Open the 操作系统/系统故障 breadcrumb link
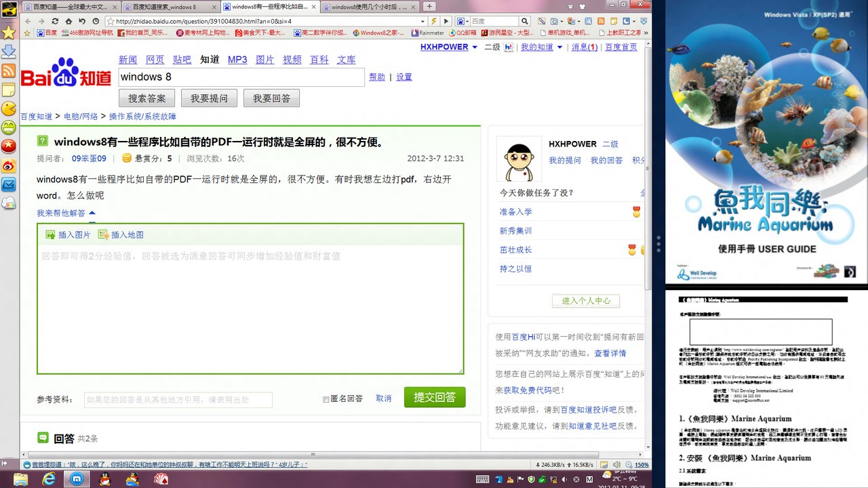The height and width of the screenshot is (488, 868). 142,117
